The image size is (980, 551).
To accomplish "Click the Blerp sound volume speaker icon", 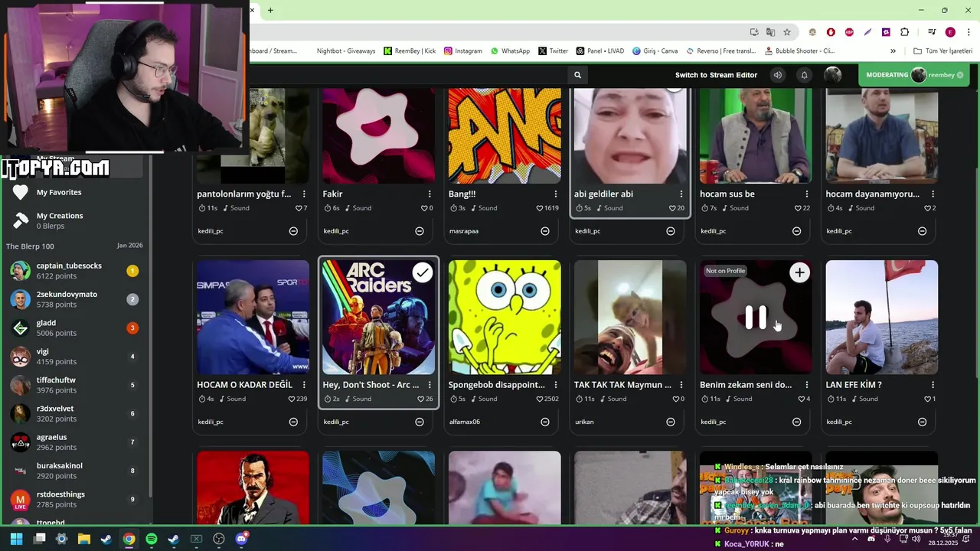I will 778,75.
